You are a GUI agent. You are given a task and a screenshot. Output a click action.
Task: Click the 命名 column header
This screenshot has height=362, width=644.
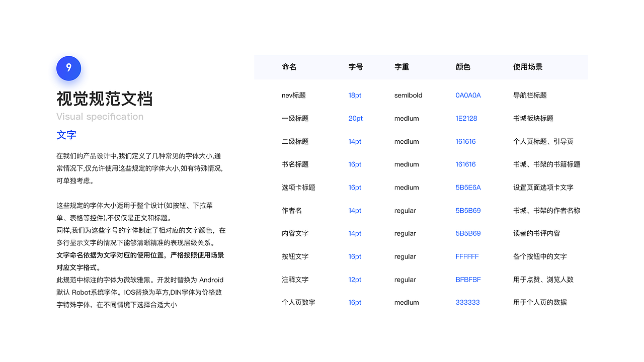289,67
